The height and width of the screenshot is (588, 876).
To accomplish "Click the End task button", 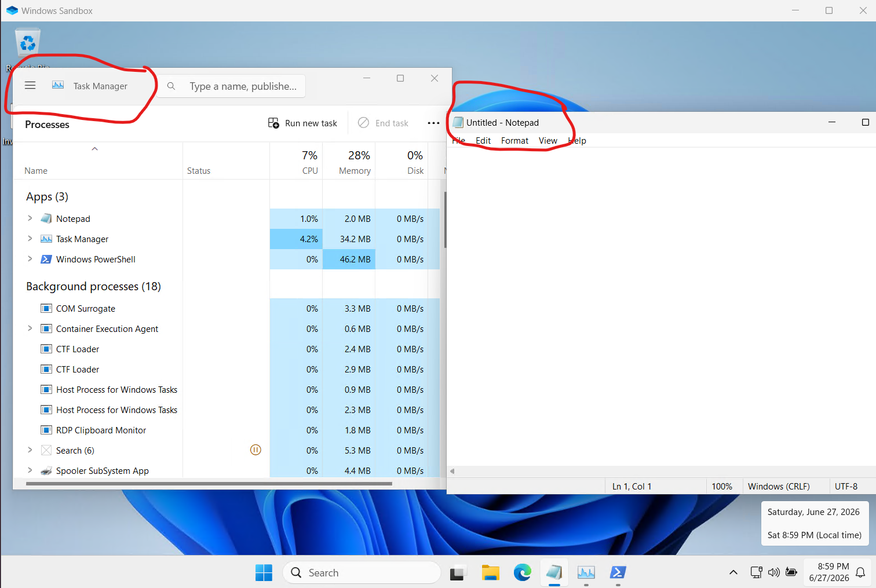I will (383, 123).
